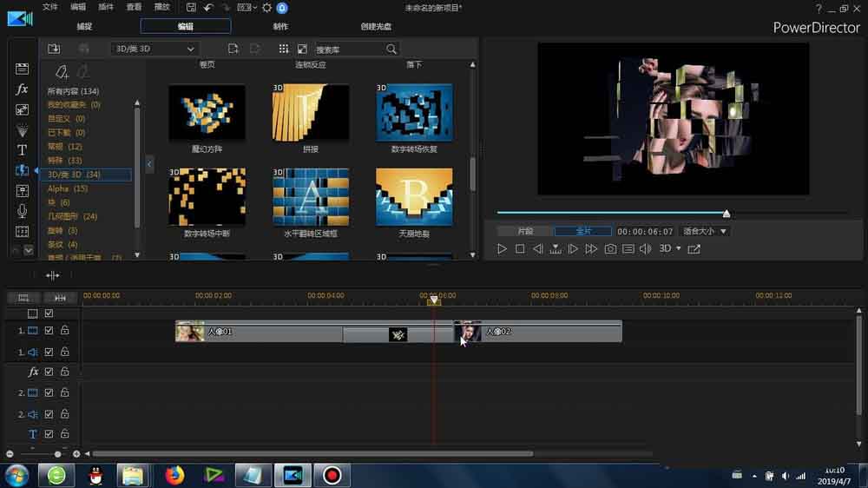The height and width of the screenshot is (488, 868).
Task: Disable video track 1 checkbox
Action: [x=49, y=331]
